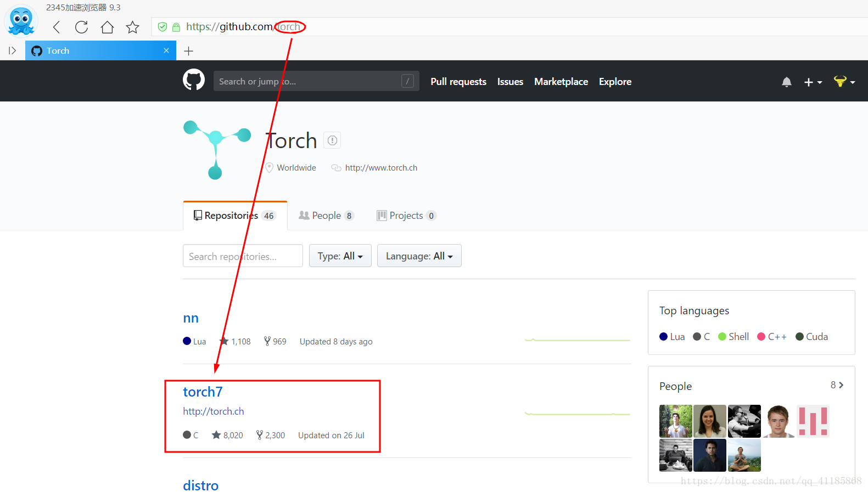868x492 pixels.
Task: Filter by Shell in Top languages
Action: [733, 337]
